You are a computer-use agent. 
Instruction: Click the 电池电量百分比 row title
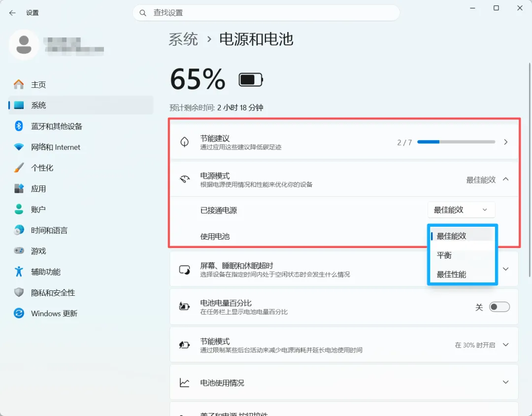click(x=226, y=303)
